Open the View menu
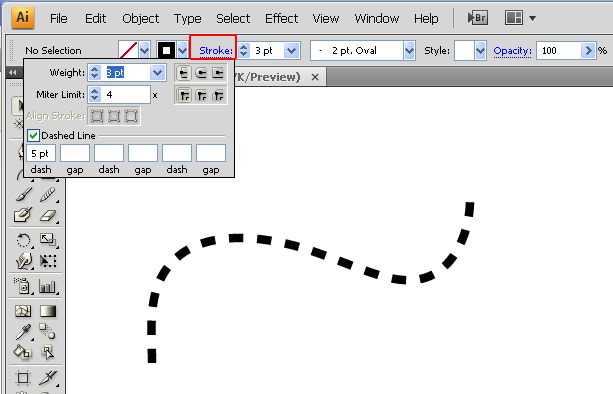The image size is (613, 394). tap(326, 18)
